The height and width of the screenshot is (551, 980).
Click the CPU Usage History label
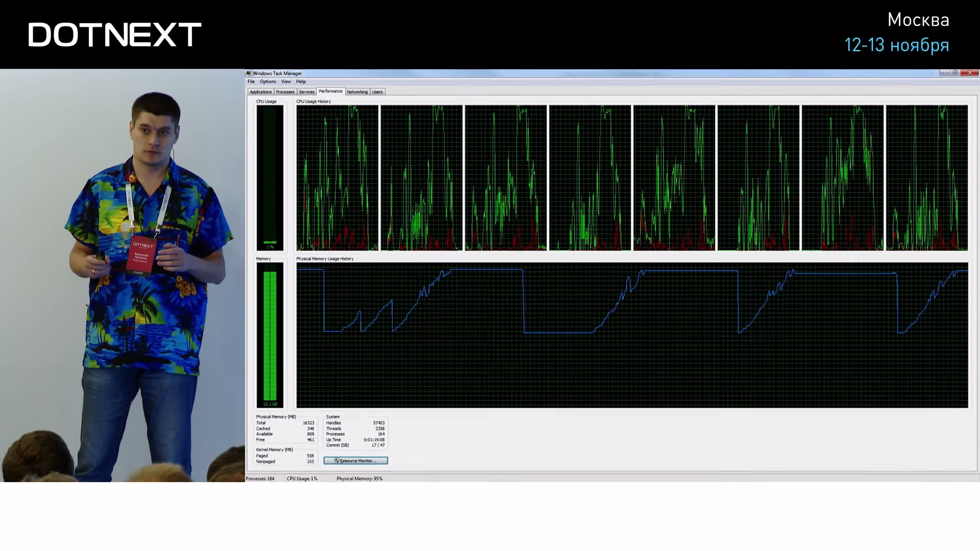click(313, 102)
